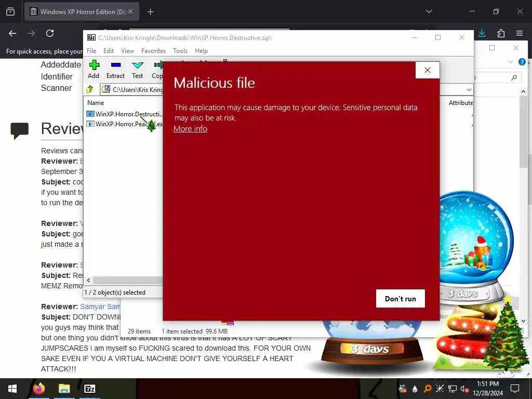Click the white starburst tray icon

click(440, 389)
